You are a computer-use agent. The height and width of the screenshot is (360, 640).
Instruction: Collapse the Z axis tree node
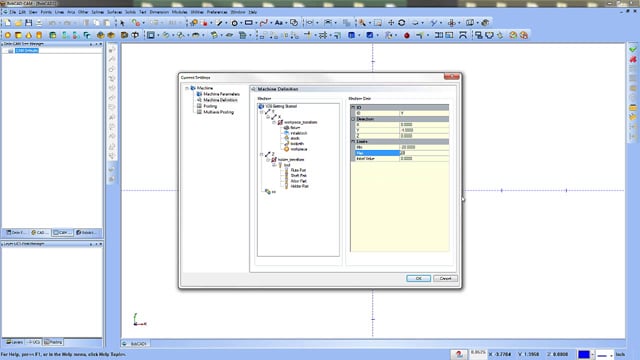pyautogui.click(x=262, y=154)
